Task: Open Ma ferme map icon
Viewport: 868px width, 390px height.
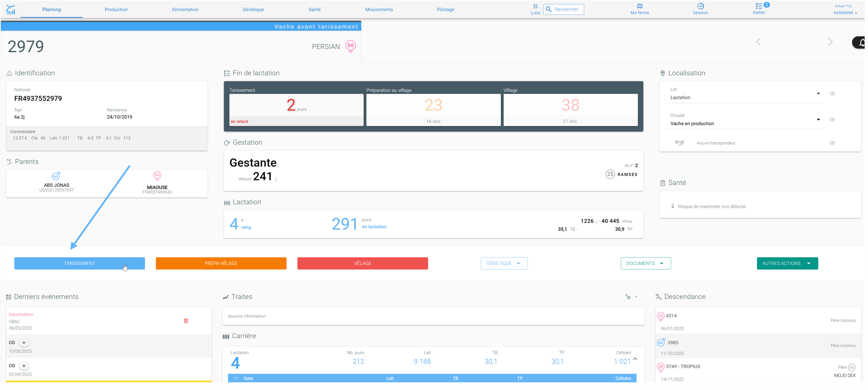Action: 640,6
